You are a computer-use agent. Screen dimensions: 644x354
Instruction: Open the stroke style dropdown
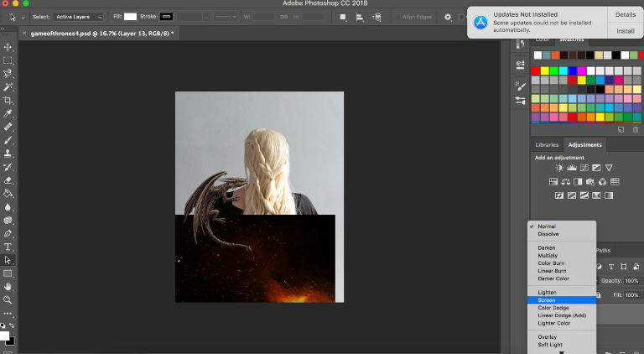coord(226,17)
